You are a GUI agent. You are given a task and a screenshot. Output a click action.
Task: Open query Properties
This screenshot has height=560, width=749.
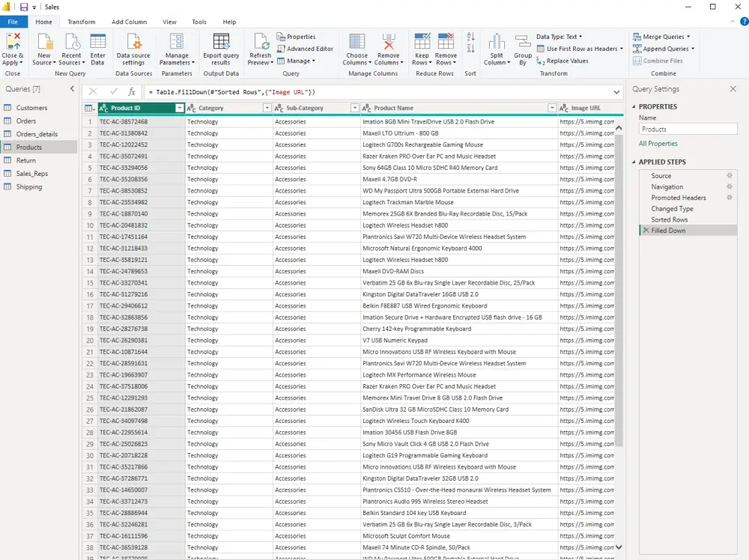pos(296,37)
